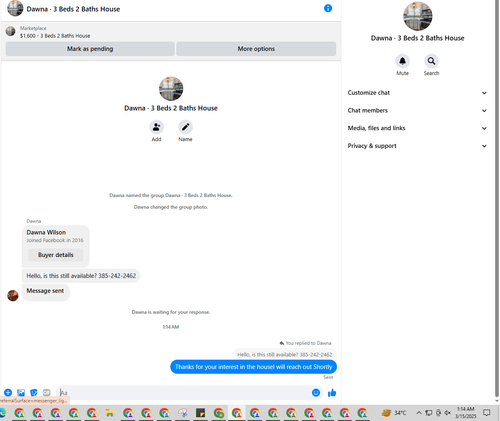
Task: Select sent reply 'Thanks for your interest'
Action: [x=253, y=367]
